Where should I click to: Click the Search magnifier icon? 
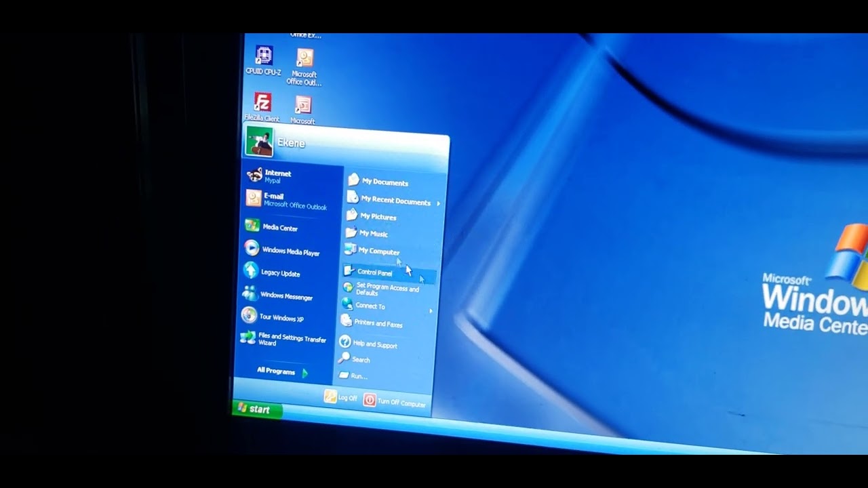coord(344,358)
